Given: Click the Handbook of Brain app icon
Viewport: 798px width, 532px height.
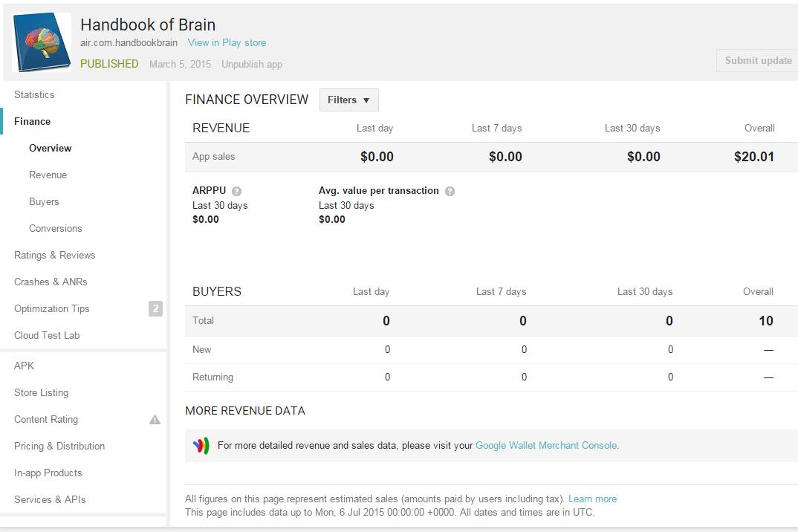Looking at the screenshot, I should pos(42,42).
